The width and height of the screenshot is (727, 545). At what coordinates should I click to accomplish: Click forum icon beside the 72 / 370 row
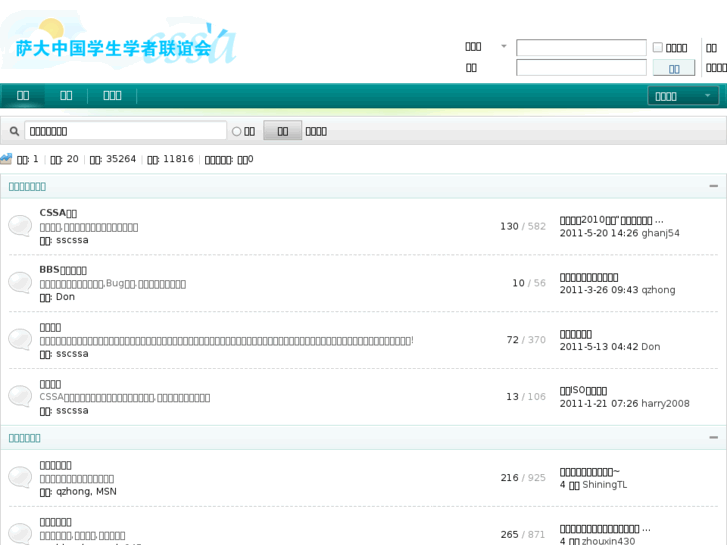point(20,339)
